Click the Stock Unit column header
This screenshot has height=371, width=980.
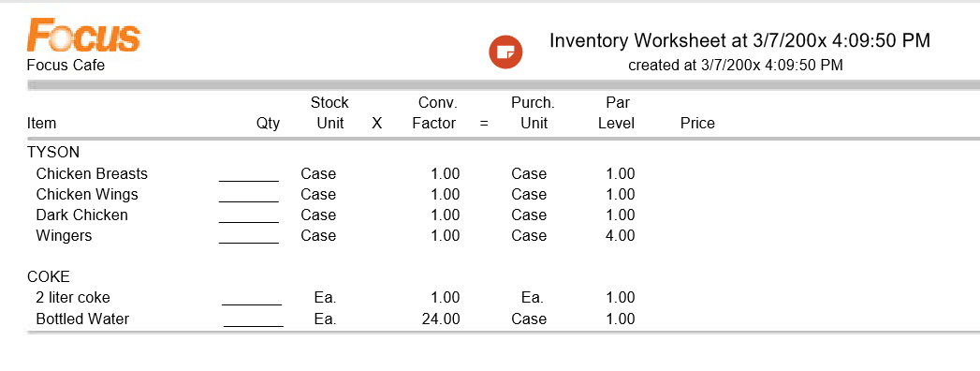point(330,112)
